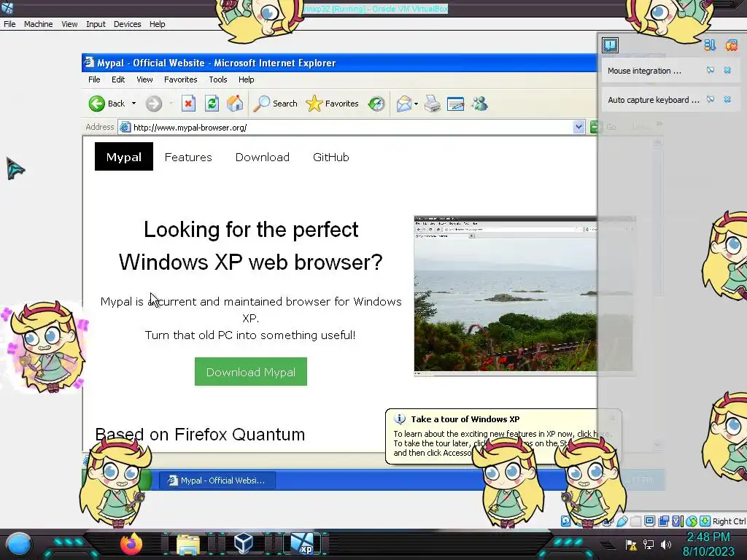Click the Messenger people icon
Viewport: 747px width, 560px height.
coord(480,104)
